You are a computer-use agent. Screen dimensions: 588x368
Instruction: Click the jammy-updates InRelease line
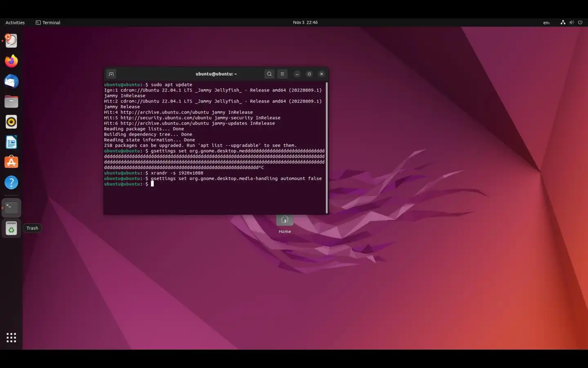(x=189, y=123)
